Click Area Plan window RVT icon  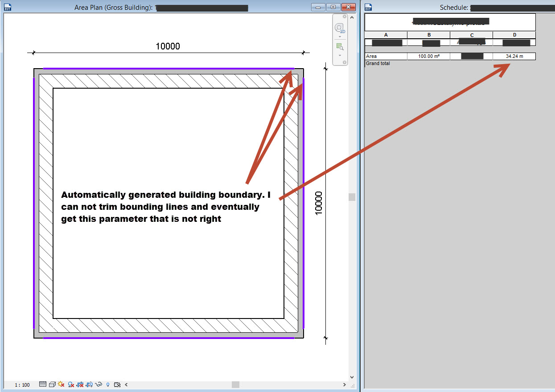(x=8, y=7)
